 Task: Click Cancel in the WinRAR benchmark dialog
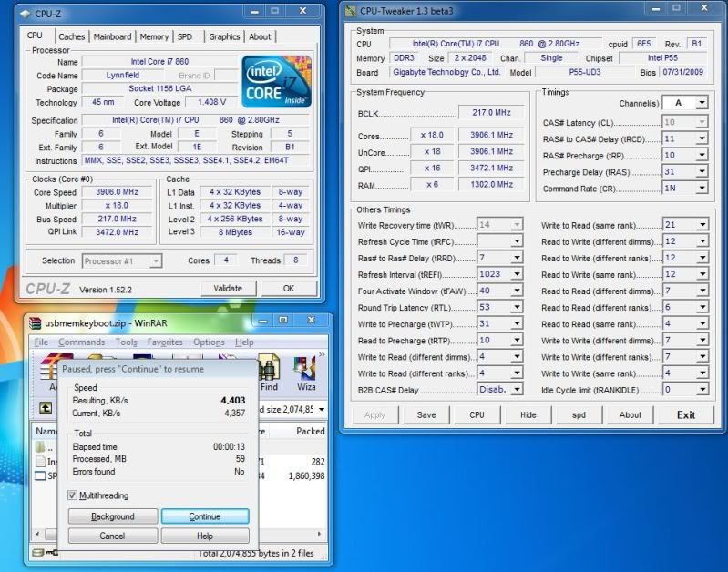pyautogui.click(x=113, y=536)
